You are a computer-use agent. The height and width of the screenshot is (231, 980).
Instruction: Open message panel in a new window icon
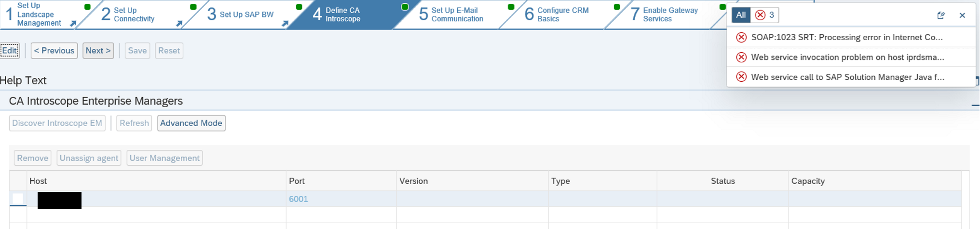click(x=940, y=15)
